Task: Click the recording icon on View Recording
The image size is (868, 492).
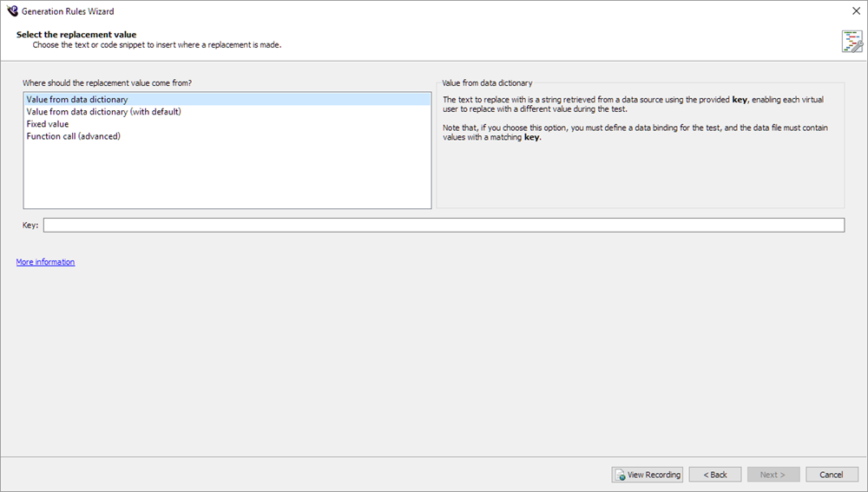Action: 620,475
